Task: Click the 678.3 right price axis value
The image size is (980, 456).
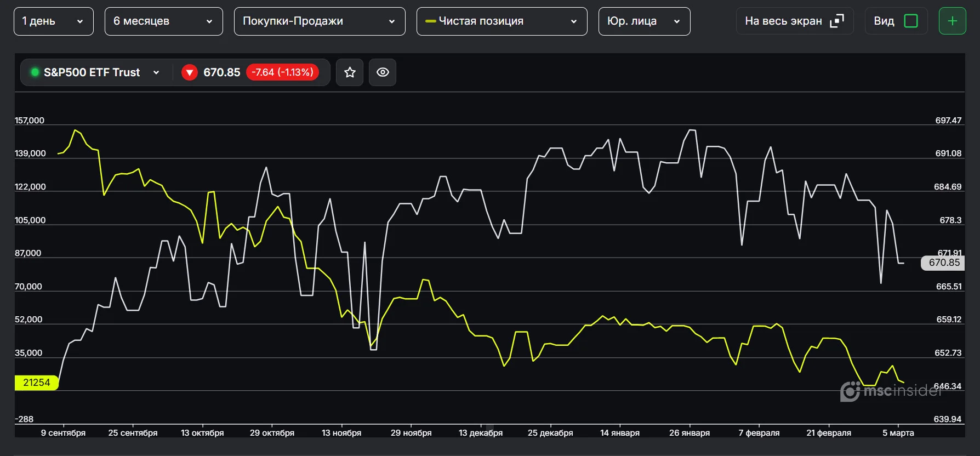Action: click(950, 220)
